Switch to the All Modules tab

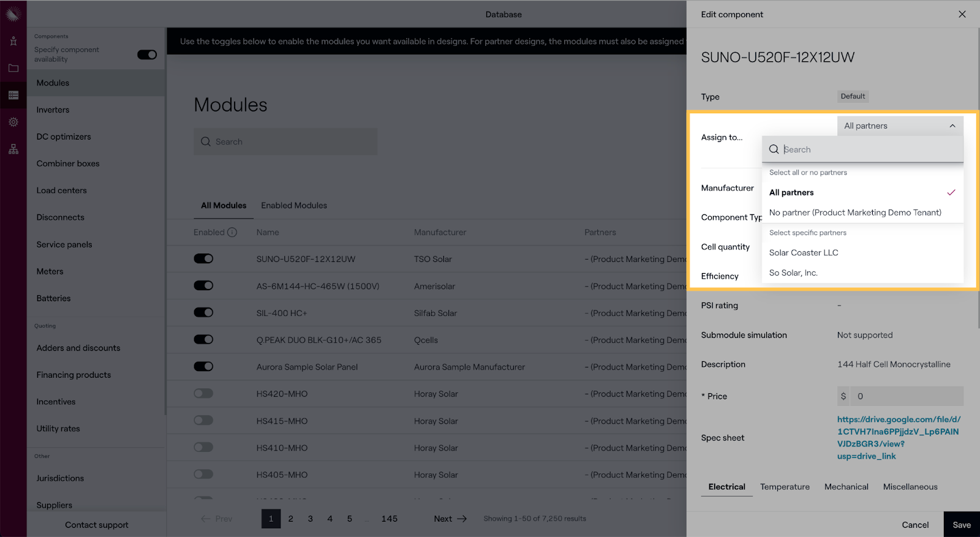coord(224,205)
